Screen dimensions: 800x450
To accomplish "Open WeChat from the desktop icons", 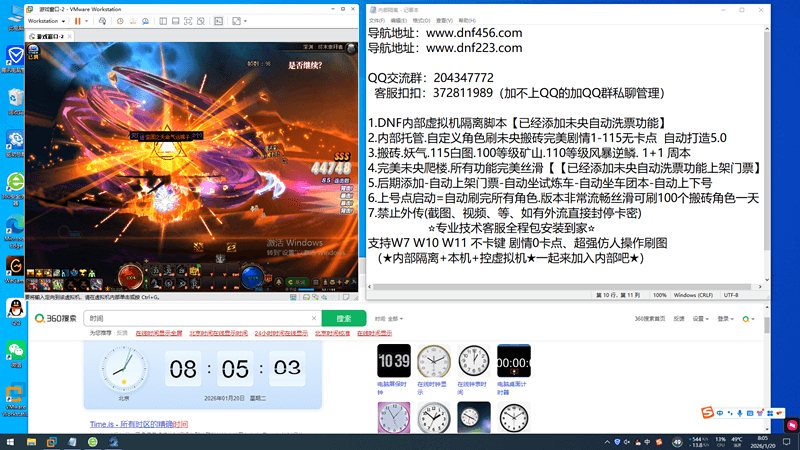I will (x=15, y=351).
